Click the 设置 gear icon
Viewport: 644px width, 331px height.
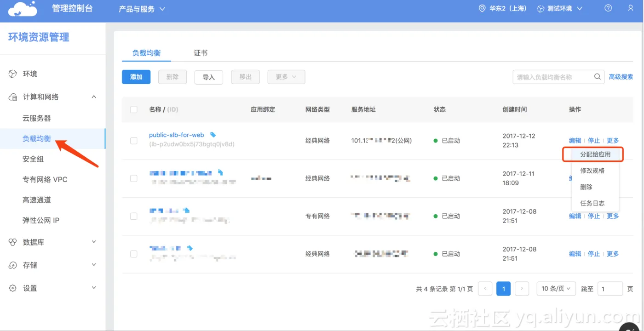coord(13,288)
